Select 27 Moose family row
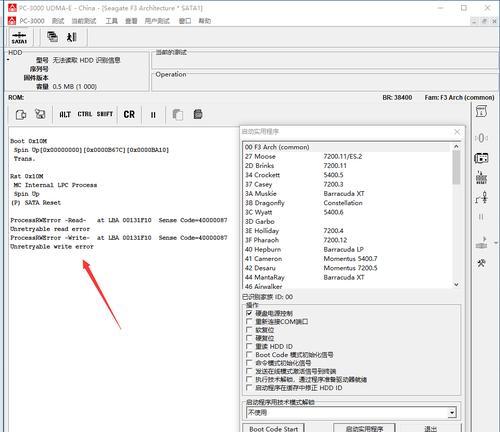This screenshot has height=432, width=500. (x=347, y=156)
